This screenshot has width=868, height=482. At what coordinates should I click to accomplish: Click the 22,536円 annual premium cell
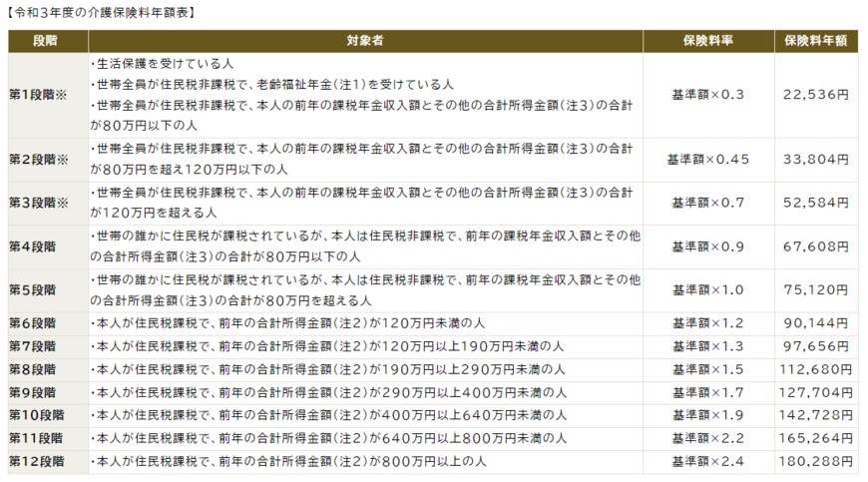(816, 95)
